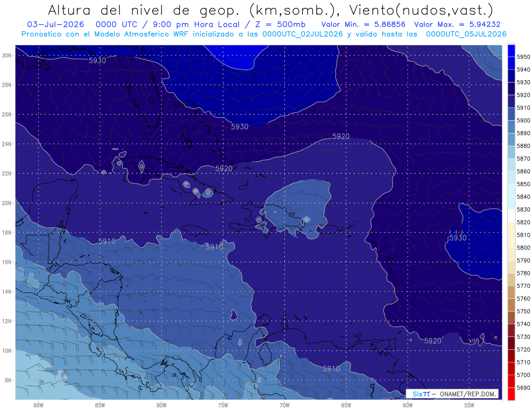Click the 90W longitude label
Image resolution: width=532 pixels, height=411 pixels.
coord(38,406)
